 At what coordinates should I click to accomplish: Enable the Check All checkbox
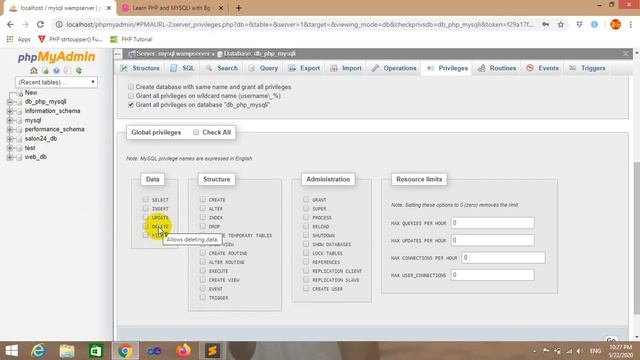pyautogui.click(x=196, y=132)
